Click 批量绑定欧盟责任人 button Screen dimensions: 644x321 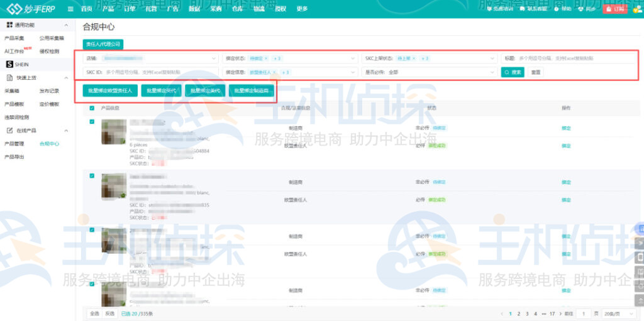tap(110, 91)
